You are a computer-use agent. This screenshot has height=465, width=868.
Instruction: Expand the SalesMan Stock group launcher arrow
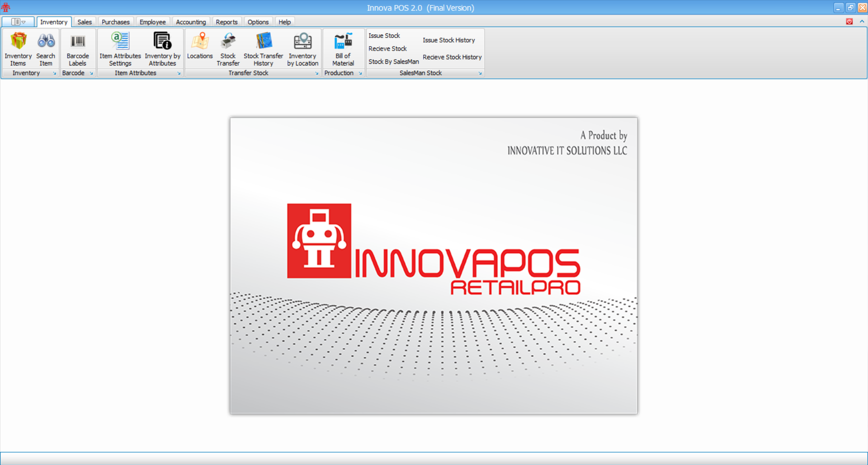480,73
